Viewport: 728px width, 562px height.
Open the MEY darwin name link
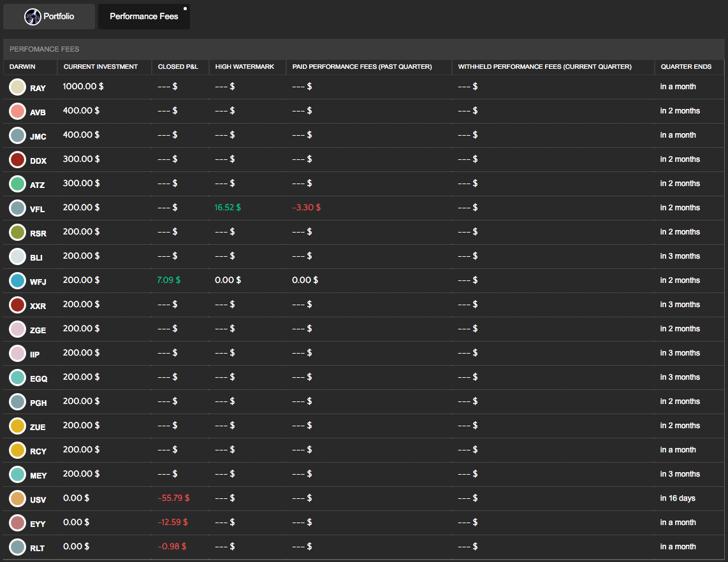pos(38,476)
